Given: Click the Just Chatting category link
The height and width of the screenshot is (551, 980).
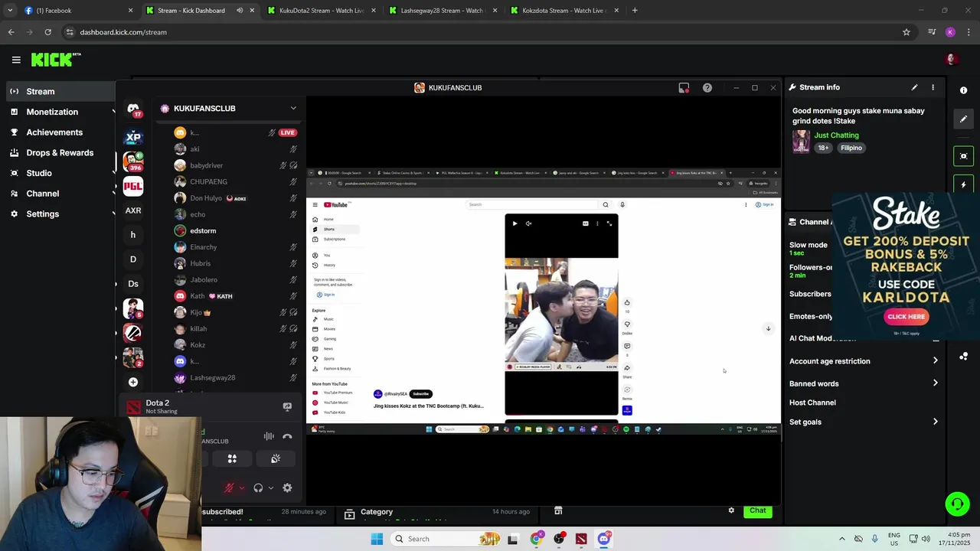Looking at the screenshot, I should coord(836,135).
